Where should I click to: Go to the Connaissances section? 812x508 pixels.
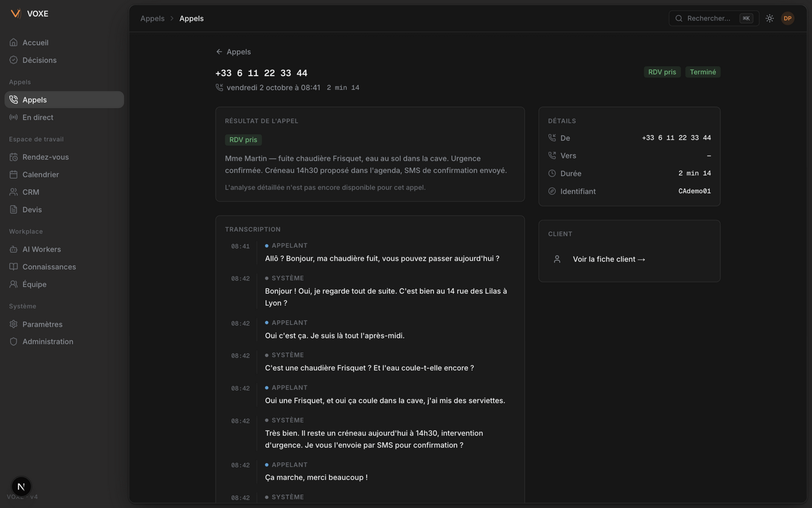coord(64,266)
